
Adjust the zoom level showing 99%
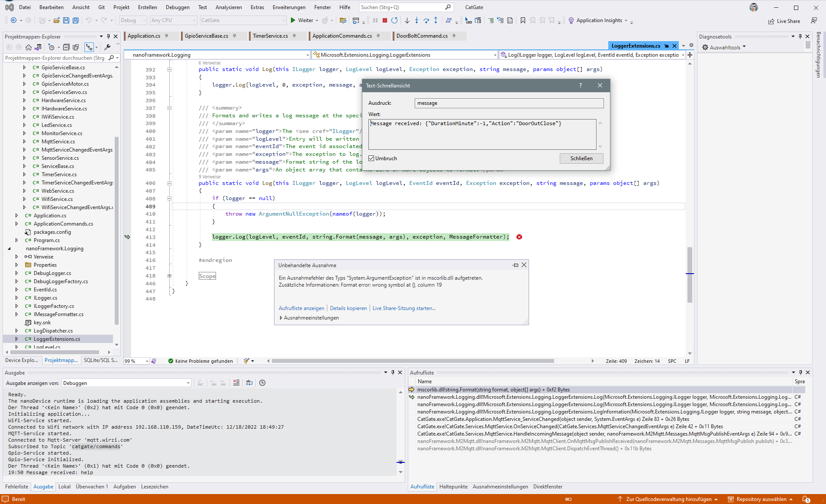pos(136,361)
